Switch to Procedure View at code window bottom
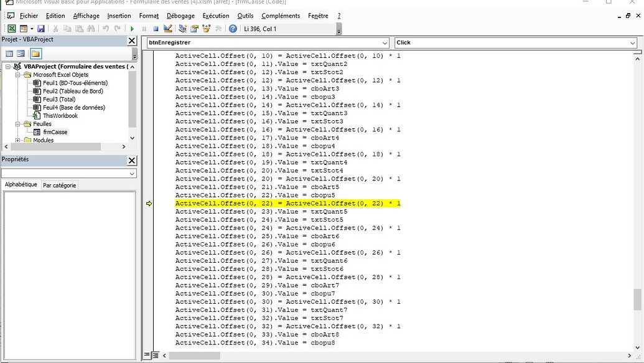644x363 pixels. (x=147, y=354)
